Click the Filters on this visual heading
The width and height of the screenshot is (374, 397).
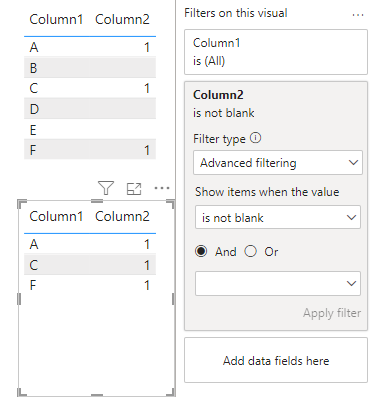tap(236, 13)
